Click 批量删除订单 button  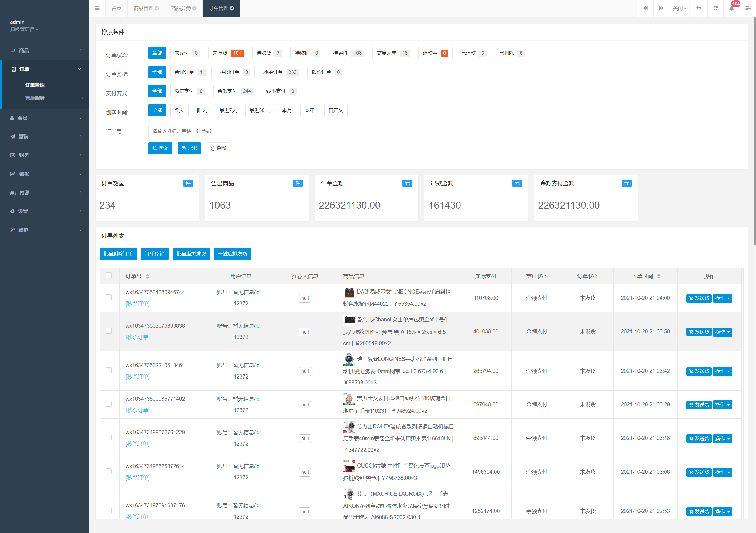tap(118, 254)
